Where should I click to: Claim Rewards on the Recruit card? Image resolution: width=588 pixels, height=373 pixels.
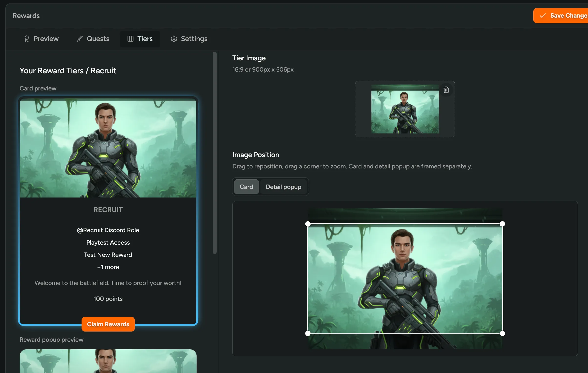108,324
